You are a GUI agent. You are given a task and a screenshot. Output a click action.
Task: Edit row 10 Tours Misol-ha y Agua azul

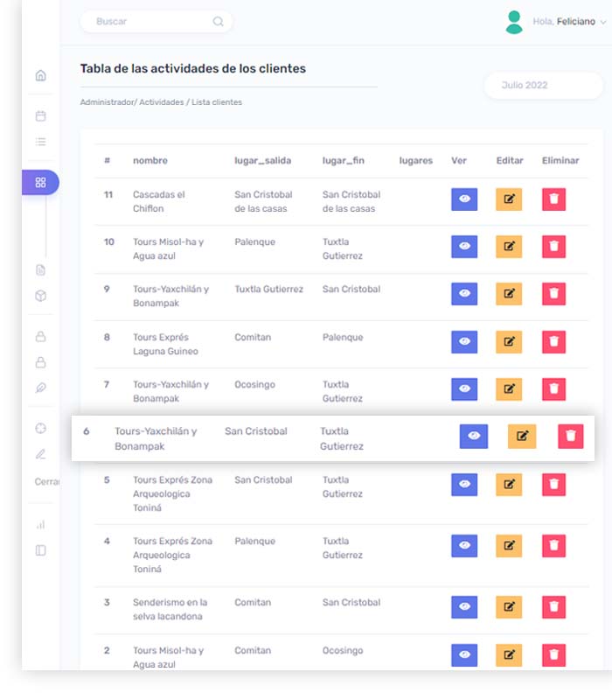(509, 247)
